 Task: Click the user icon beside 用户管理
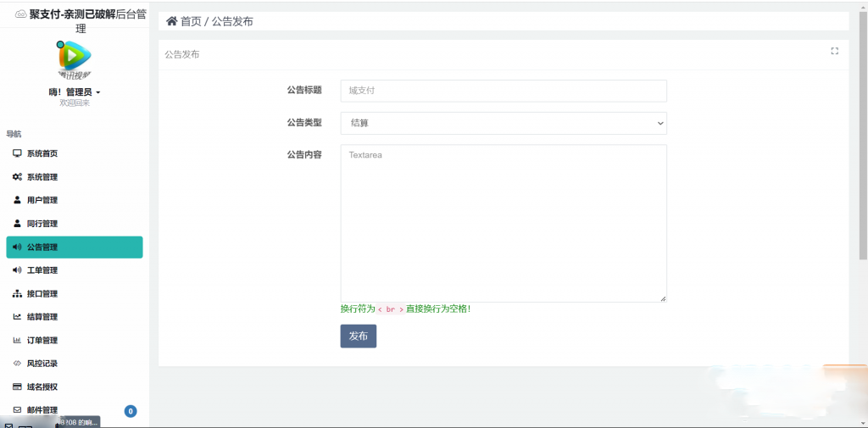[17, 200]
